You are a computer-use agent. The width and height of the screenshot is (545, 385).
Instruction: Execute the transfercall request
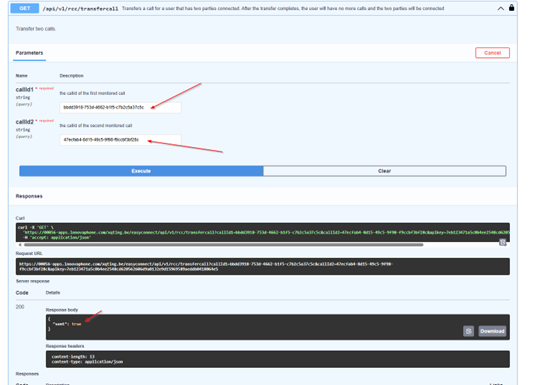coord(141,171)
